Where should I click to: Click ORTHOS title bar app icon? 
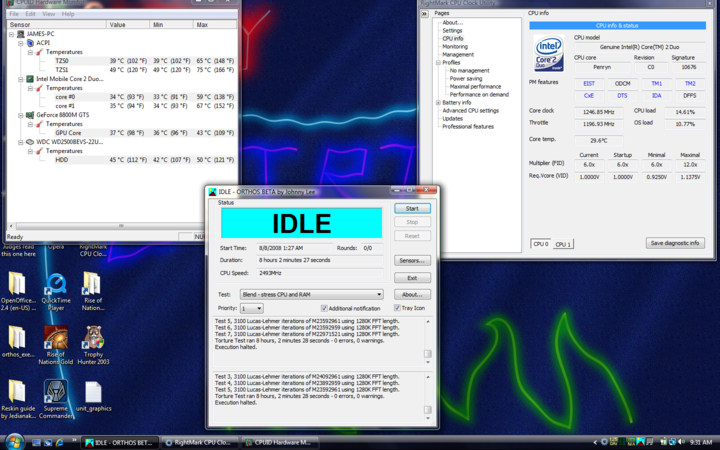(x=212, y=191)
